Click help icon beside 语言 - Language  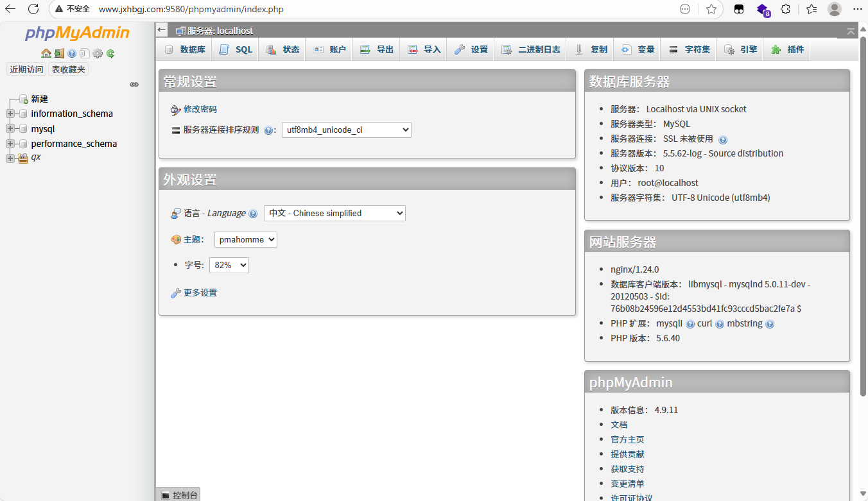tap(253, 214)
